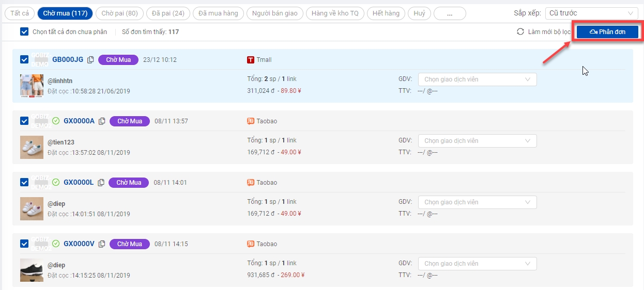This screenshot has width=644, height=290.
Task: Expand GDV dropdown for order GB000JG
Action: [x=477, y=79]
